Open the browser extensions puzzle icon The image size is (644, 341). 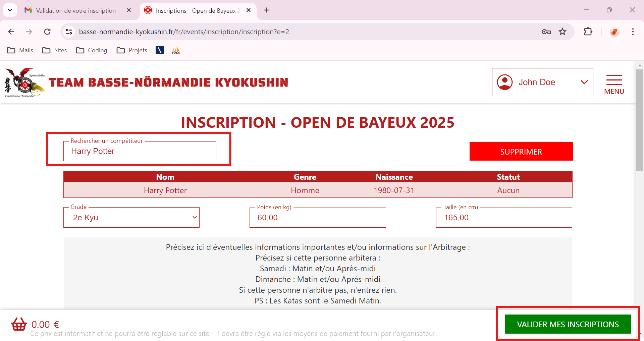tap(588, 32)
